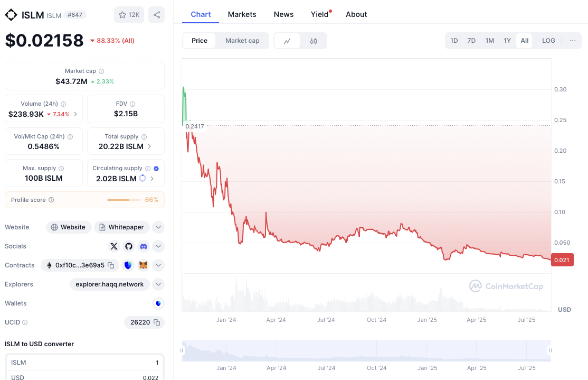The image size is (588, 380).
Task: Add ISLM to watchlist via star button
Action: coord(129,15)
